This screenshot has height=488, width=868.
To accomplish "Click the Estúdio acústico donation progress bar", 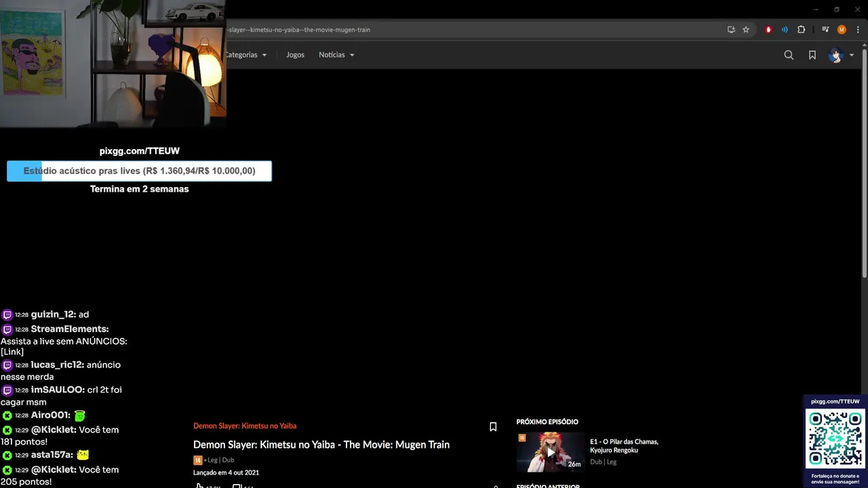I will [139, 171].
